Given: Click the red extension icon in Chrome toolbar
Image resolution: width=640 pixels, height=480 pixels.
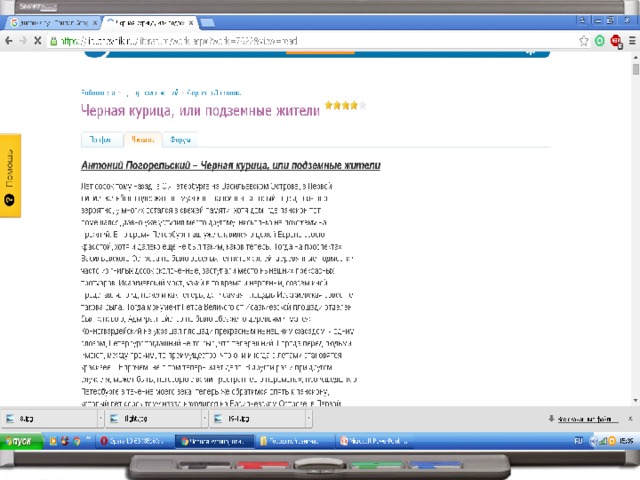Looking at the screenshot, I should 616,41.
